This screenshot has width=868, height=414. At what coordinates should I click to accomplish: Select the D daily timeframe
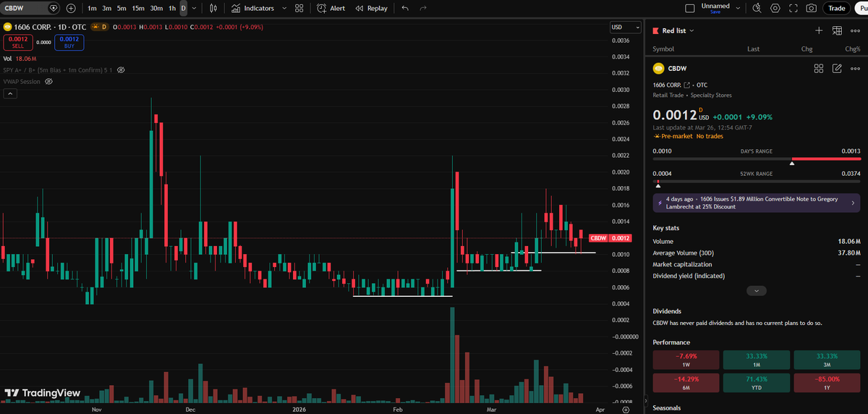(183, 8)
